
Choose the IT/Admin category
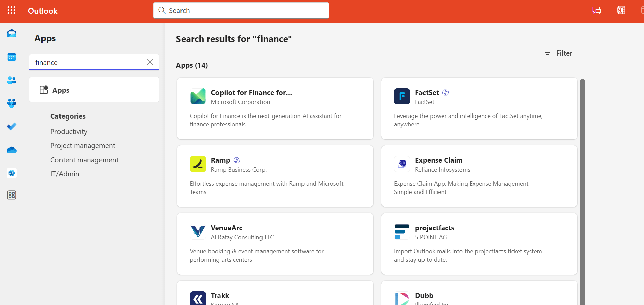coord(65,174)
